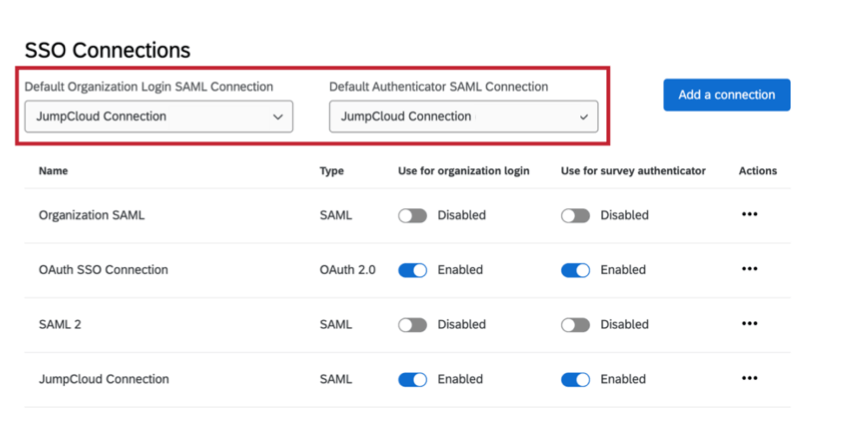Enable organization login for SAML 2
The image size is (850, 425).
[412, 325]
